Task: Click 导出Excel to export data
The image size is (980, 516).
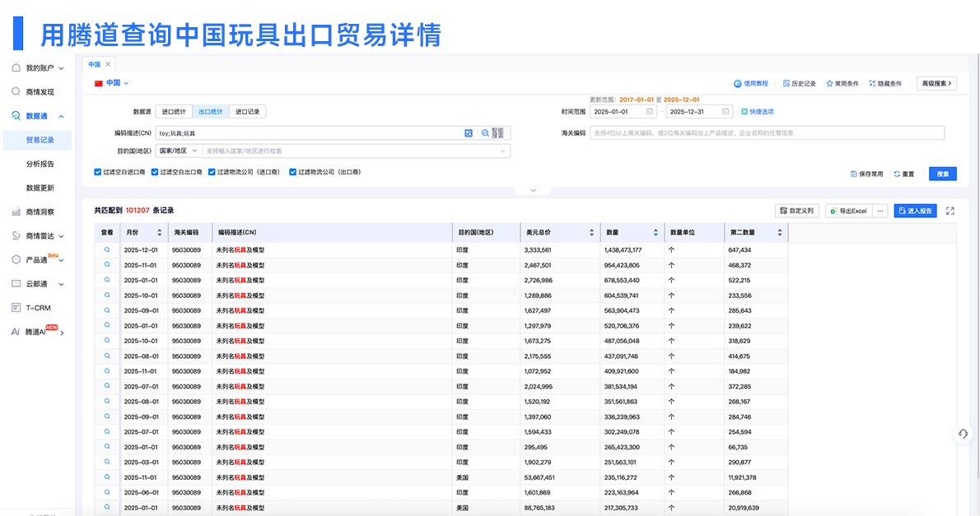Action: pyautogui.click(x=848, y=210)
